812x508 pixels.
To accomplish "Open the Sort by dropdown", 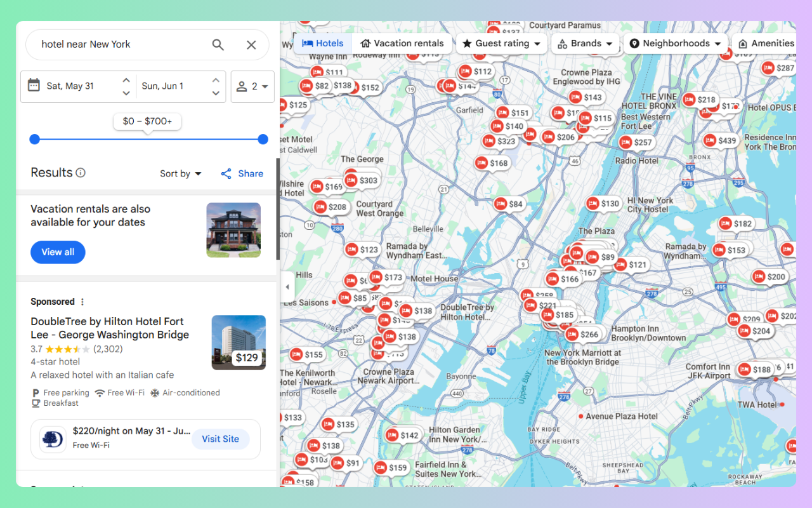I will click(x=181, y=173).
